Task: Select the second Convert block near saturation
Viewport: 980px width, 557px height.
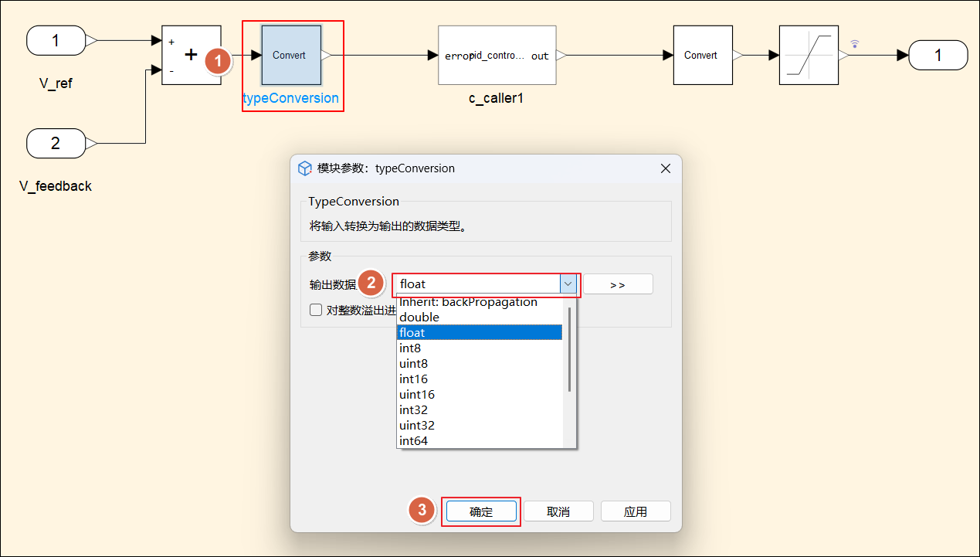Action: pos(701,56)
